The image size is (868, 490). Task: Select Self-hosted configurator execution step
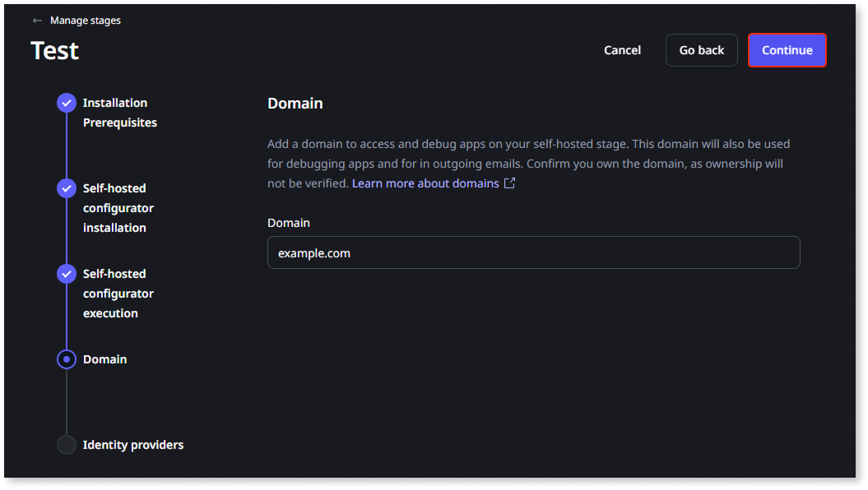pyautogui.click(x=118, y=294)
